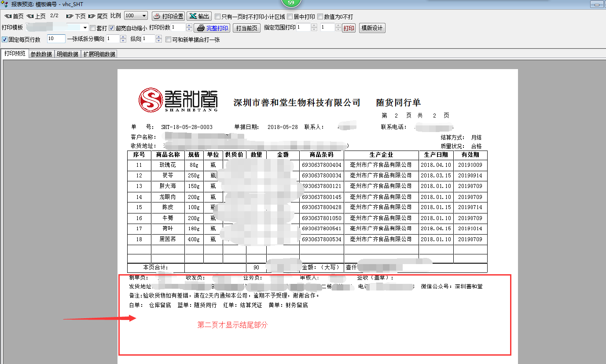The width and height of the screenshot is (606, 364).
Task: Open print settings (打印设置)
Action: pyautogui.click(x=168, y=16)
